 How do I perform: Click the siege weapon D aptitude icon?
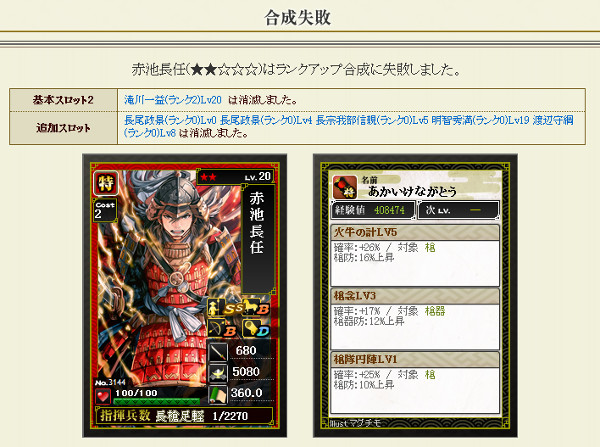click(256, 328)
